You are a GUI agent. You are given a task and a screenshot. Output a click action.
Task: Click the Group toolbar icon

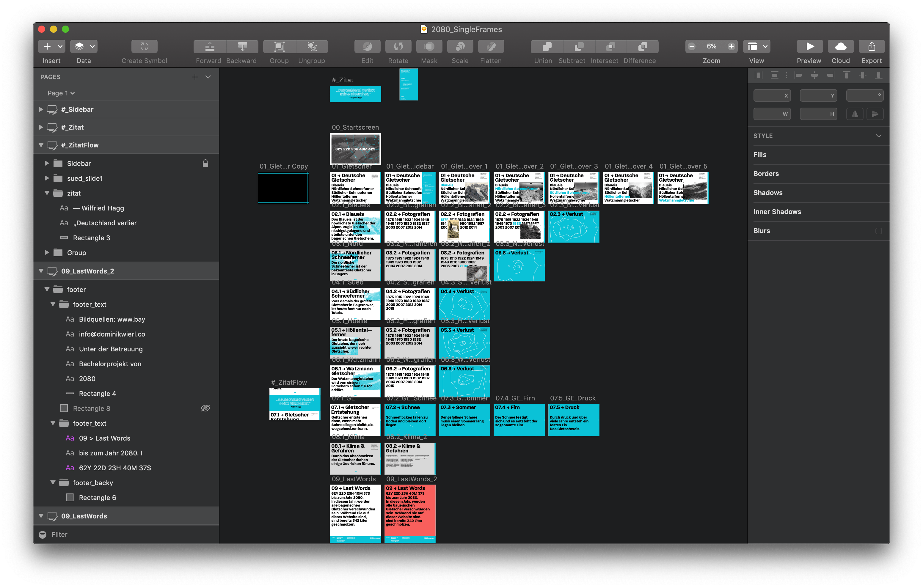coord(279,46)
